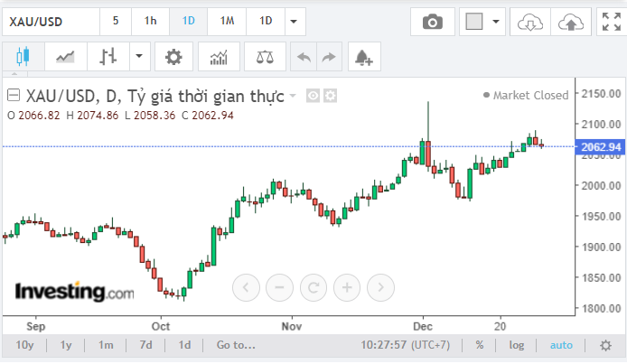Open bottom bar settings gear
This screenshot has height=364, width=627.
tap(606, 345)
